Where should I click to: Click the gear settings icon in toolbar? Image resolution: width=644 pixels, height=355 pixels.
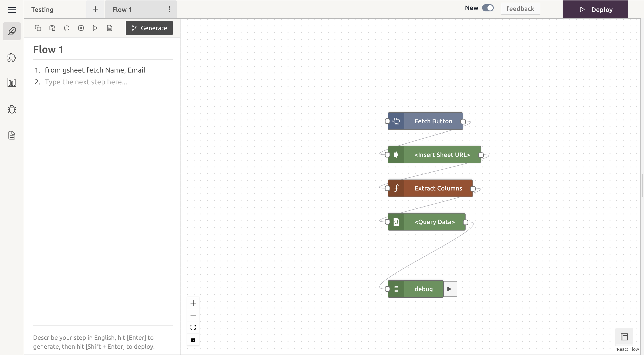[x=81, y=28]
